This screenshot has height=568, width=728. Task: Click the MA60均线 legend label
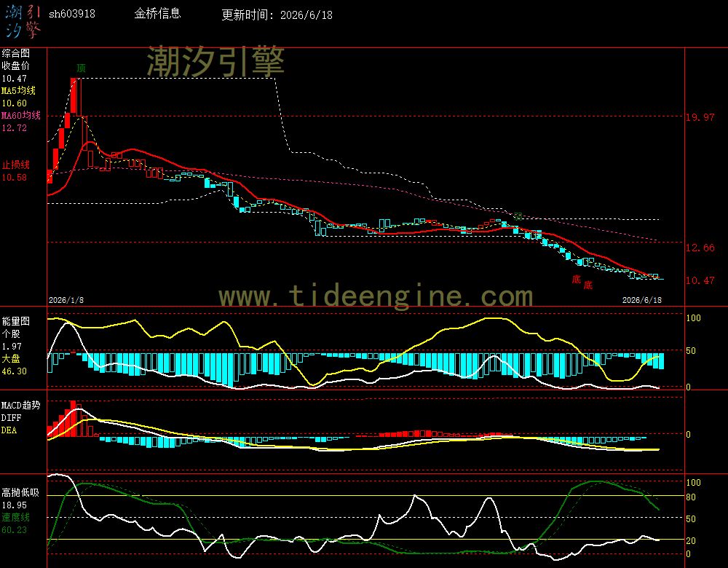pyautogui.click(x=21, y=115)
